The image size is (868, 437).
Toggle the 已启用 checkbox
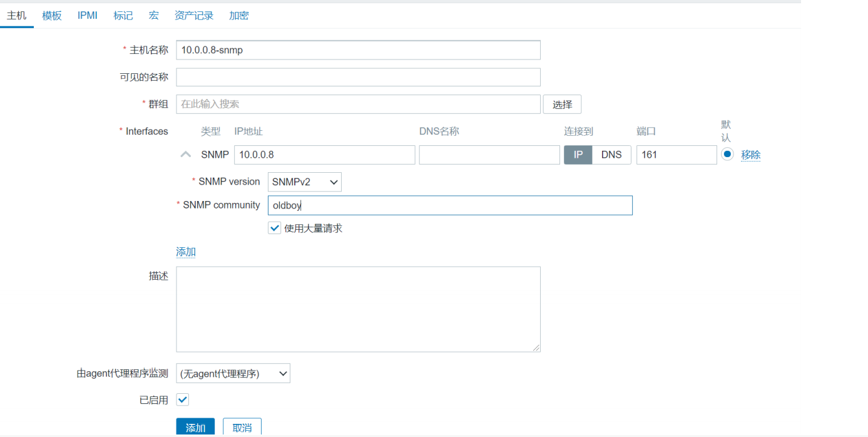[182, 399]
